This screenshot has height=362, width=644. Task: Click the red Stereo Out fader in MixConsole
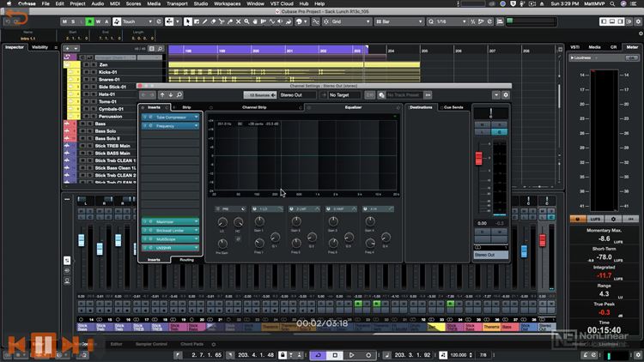tap(543, 240)
